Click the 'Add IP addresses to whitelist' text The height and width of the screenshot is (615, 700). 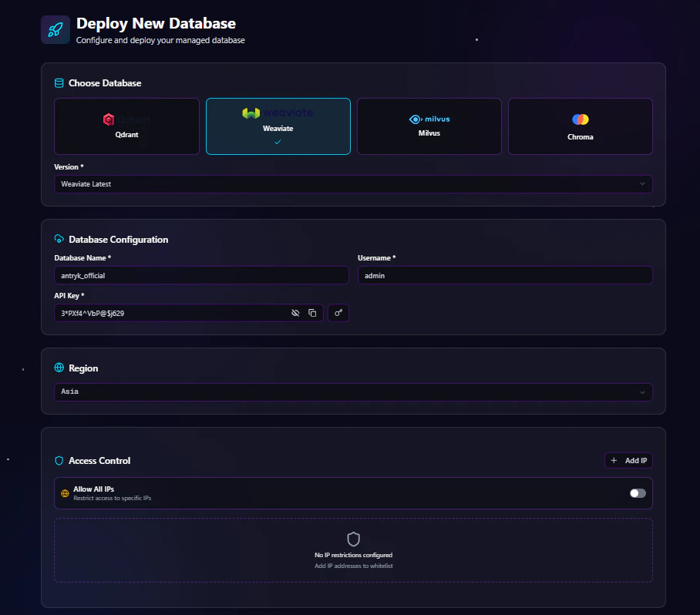click(354, 566)
